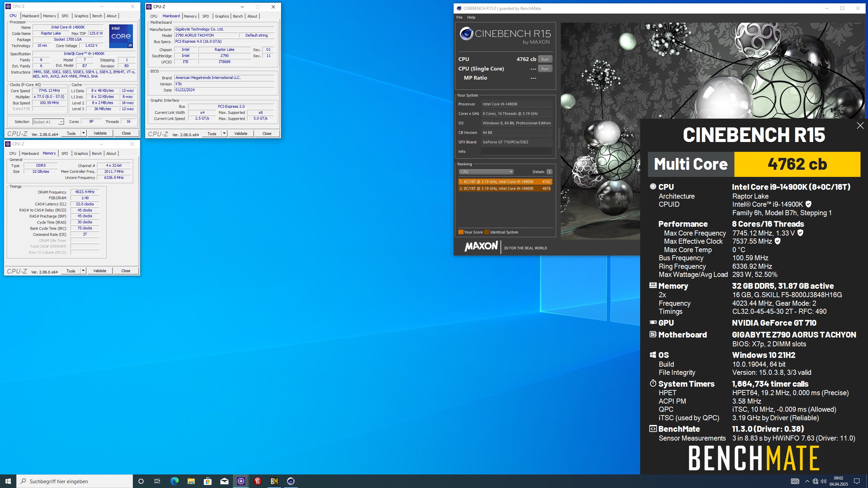Click Close button in the CPU-Z Memory window
Viewport: 868px width, 488px height.
(126, 271)
